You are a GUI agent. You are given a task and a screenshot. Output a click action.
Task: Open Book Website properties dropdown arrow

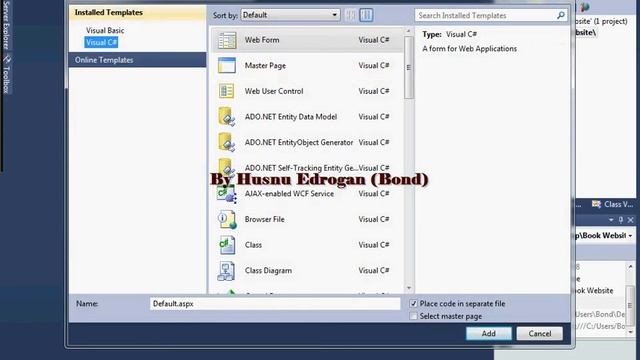631,236
